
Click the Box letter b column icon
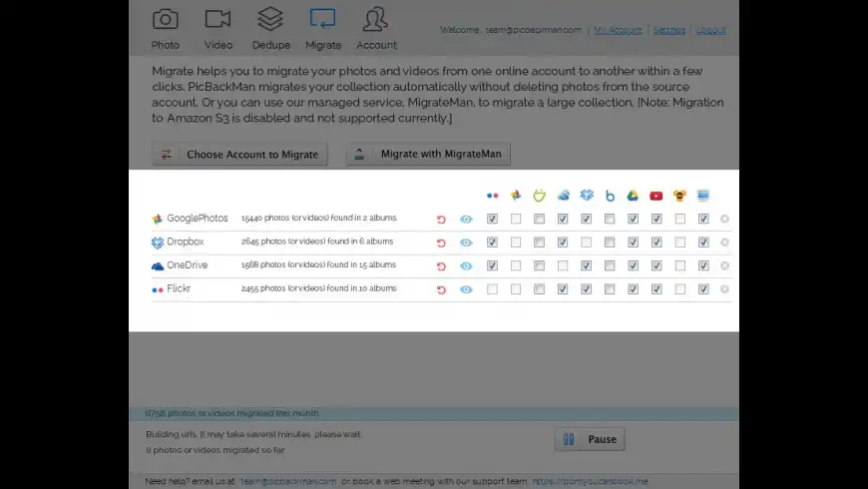[610, 196]
